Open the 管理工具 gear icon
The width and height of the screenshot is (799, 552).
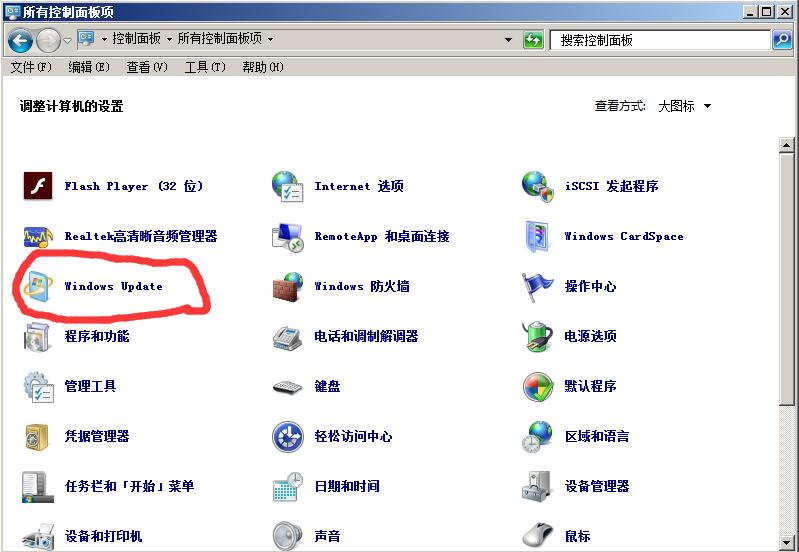(x=38, y=386)
